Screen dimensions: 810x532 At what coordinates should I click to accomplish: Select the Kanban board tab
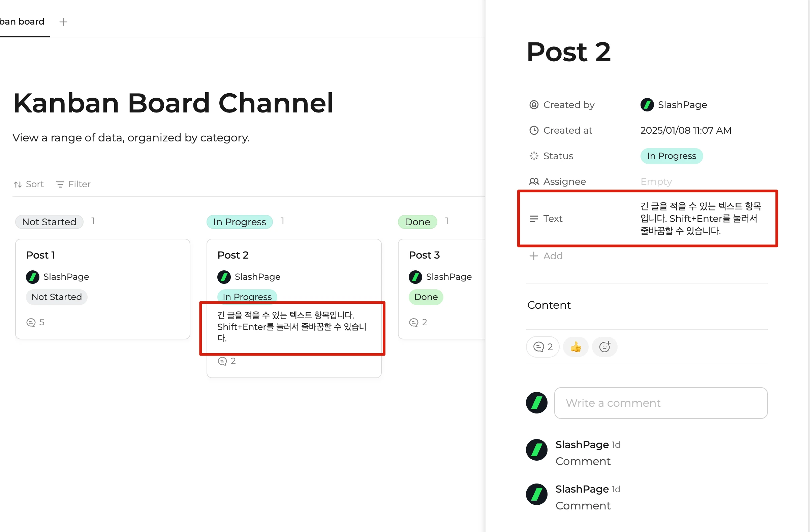click(x=23, y=22)
